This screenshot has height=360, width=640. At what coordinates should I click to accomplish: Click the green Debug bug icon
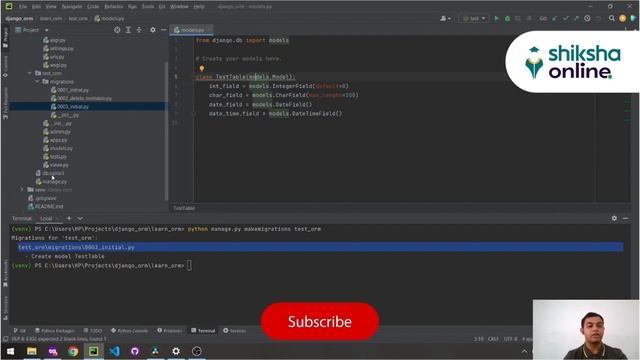(507, 18)
